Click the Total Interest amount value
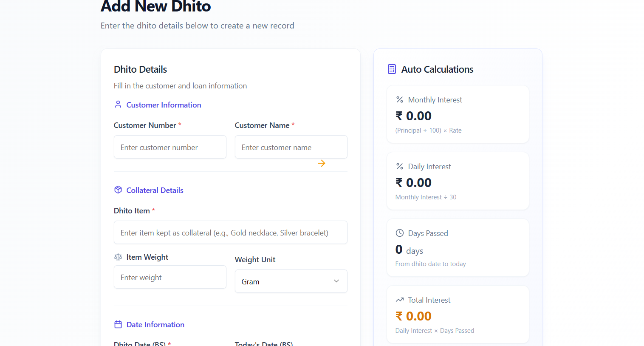The width and height of the screenshot is (644, 346). [413, 316]
